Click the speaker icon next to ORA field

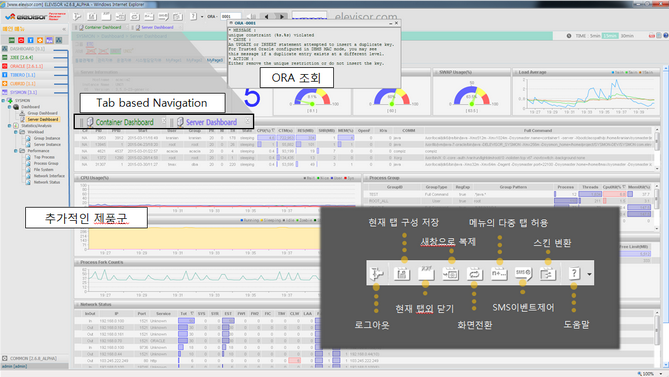250,17
